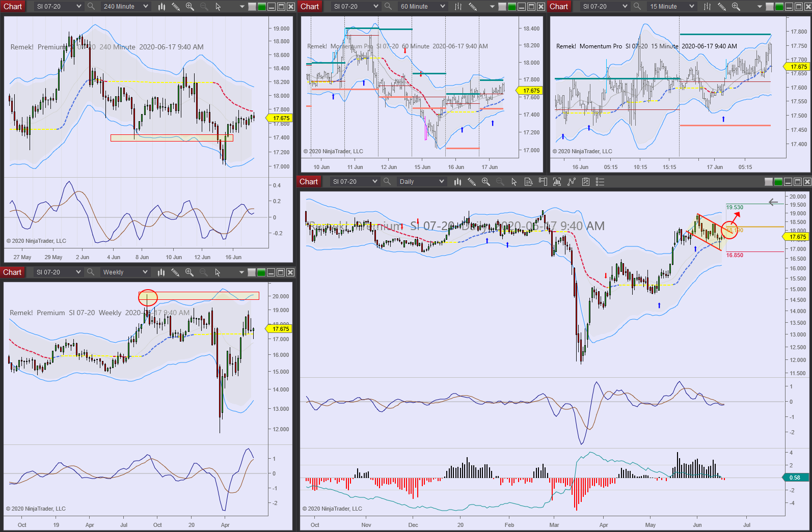Screen dimensions: 812x532
Task: Select drawing tools pencil in 60 Minute chart
Action: [x=472, y=7]
